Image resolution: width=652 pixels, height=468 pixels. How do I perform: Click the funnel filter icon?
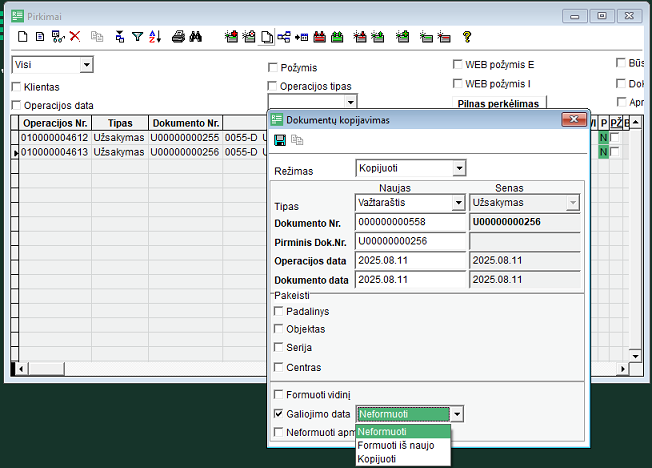click(137, 37)
